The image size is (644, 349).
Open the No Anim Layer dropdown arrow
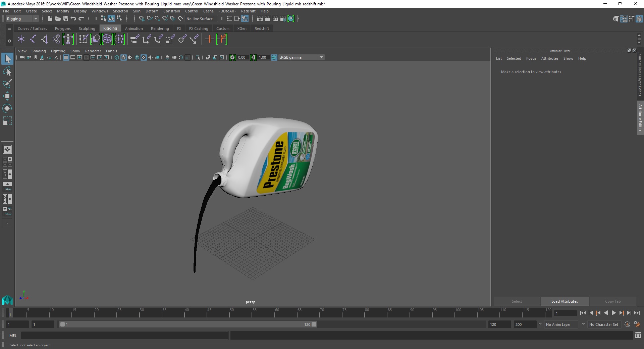(540, 325)
